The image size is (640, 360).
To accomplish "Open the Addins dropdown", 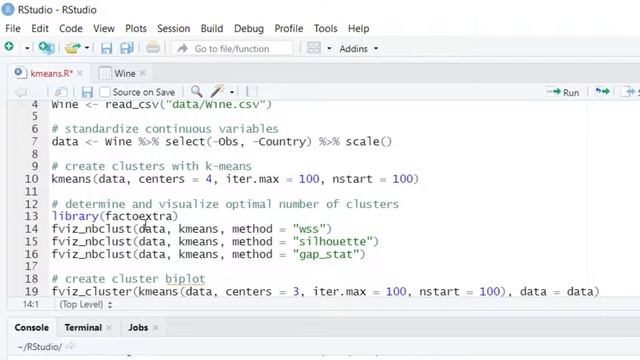I will pyautogui.click(x=358, y=49).
